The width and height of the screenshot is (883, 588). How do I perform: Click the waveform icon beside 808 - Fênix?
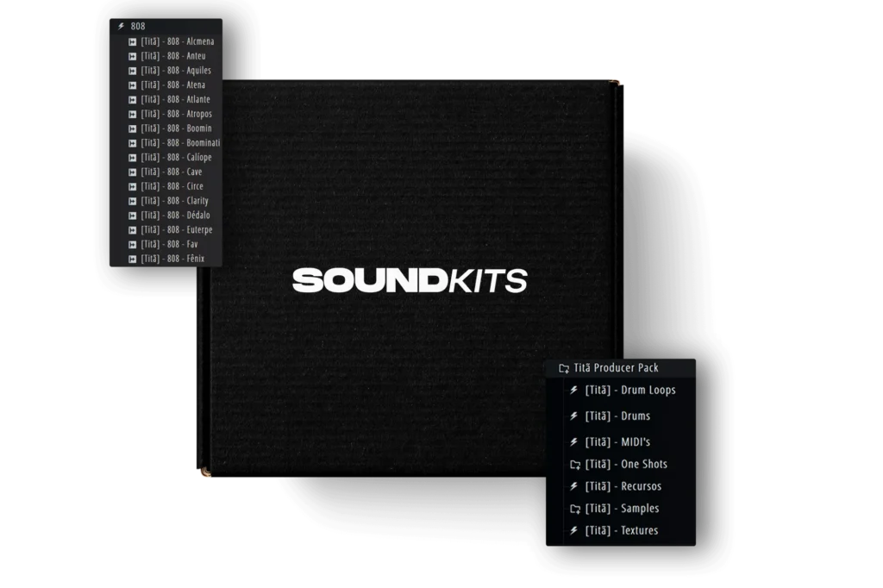click(133, 259)
